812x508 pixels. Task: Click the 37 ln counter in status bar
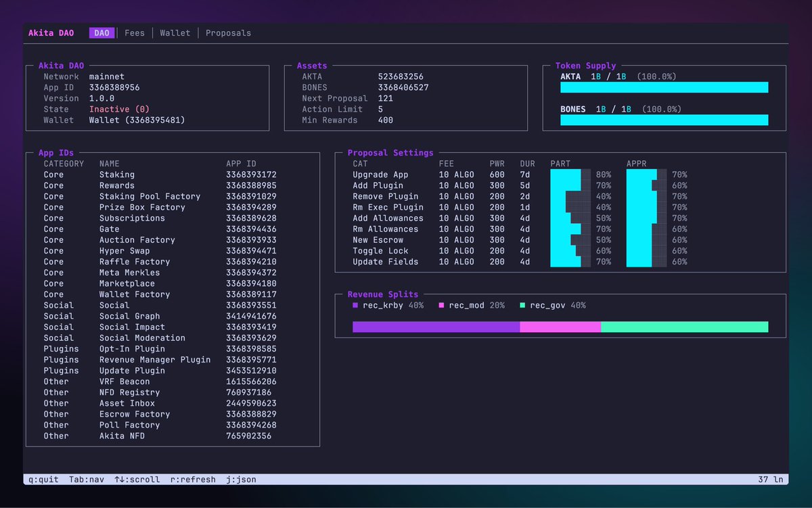pyautogui.click(x=771, y=479)
